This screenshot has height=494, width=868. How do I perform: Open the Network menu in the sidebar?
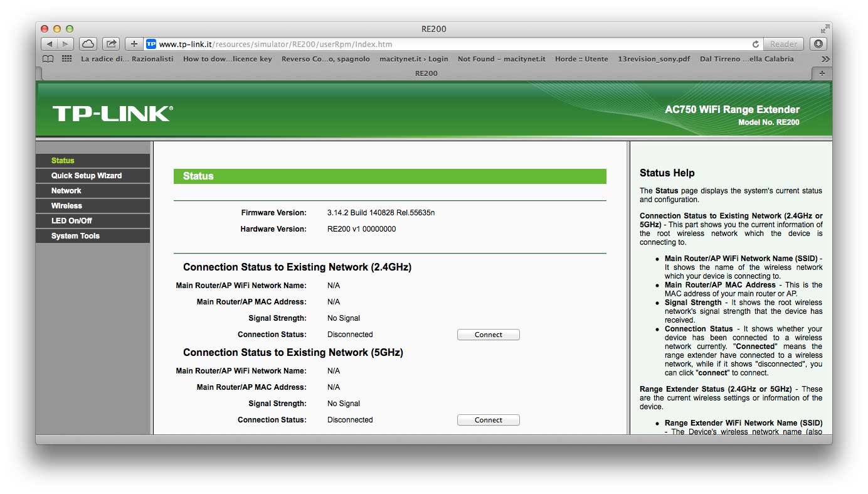(93, 191)
